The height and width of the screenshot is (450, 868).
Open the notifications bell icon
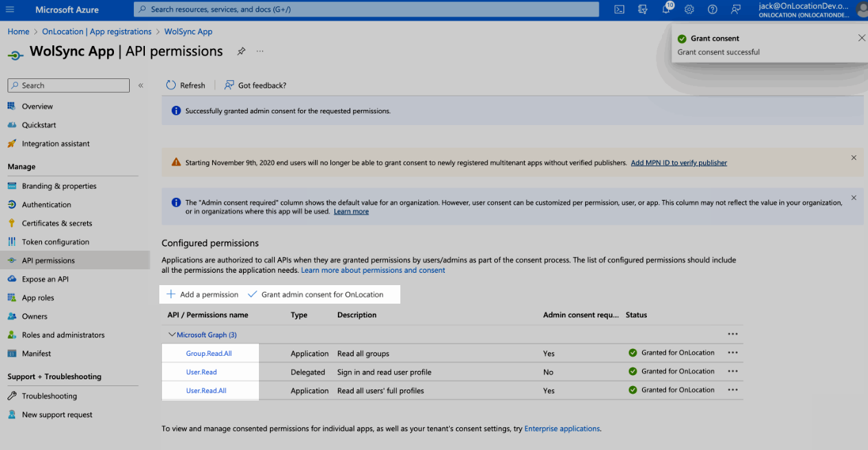666,10
